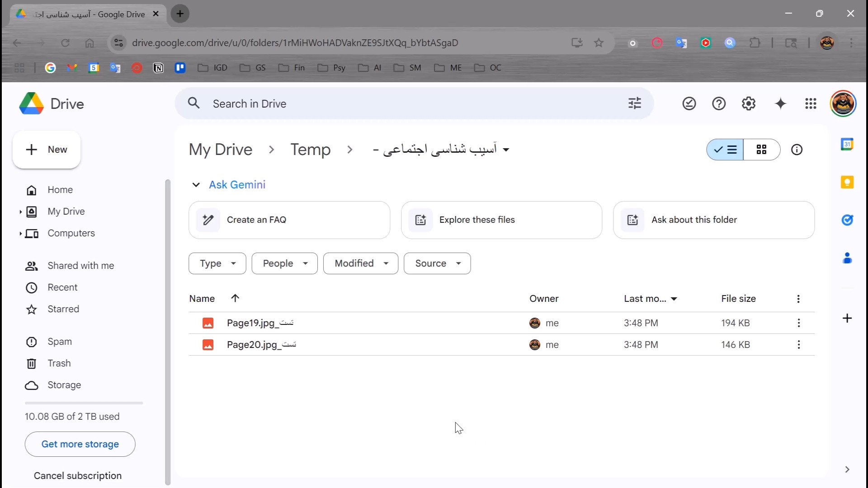This screenshot has height=488, width=868.
Task: Open the Modified filter dropdown
Action: [360, 263]
